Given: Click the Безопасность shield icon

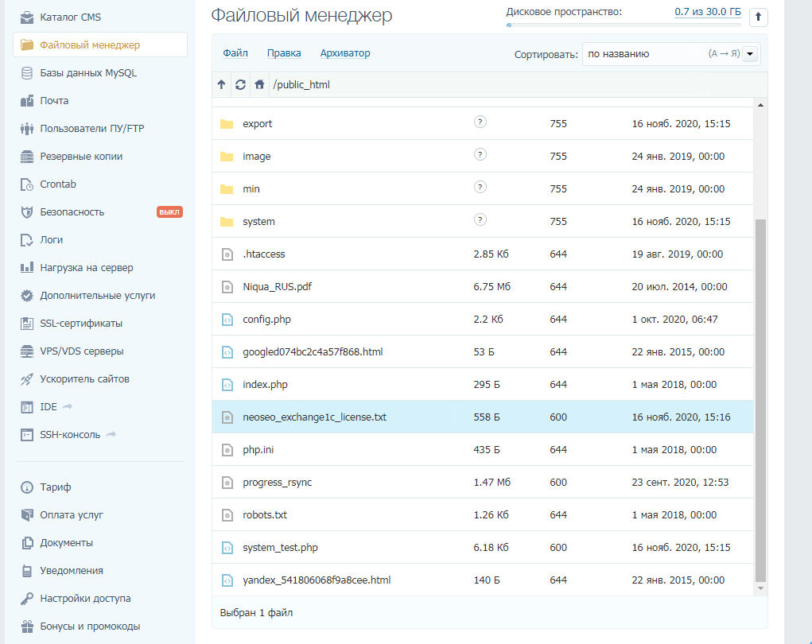Looking at the screenshot, I should [x=27, y=212].
